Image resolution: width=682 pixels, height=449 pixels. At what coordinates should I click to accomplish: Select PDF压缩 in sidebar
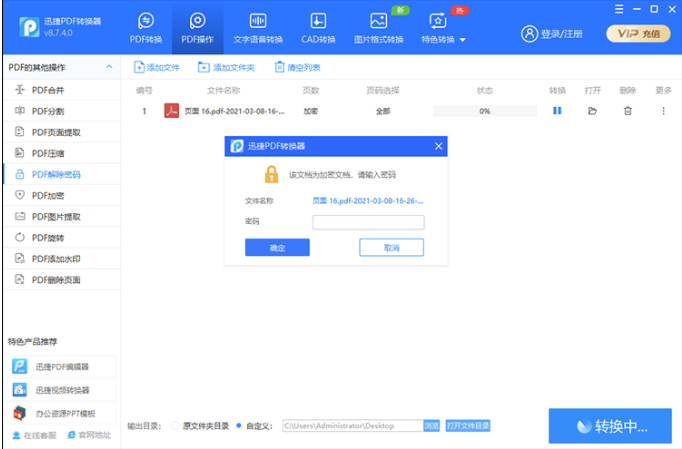coord(62,153)
